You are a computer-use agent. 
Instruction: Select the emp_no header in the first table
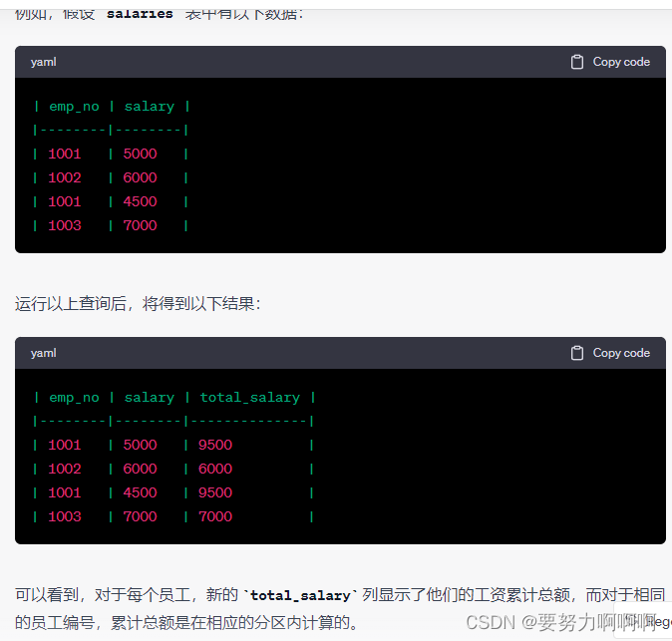[74, 107]
